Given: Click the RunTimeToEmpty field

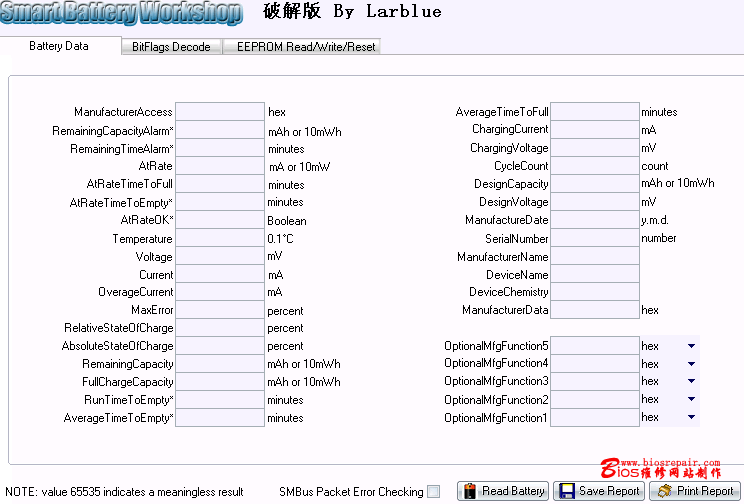Looking at the screenshot, I should tap(220, 400).
